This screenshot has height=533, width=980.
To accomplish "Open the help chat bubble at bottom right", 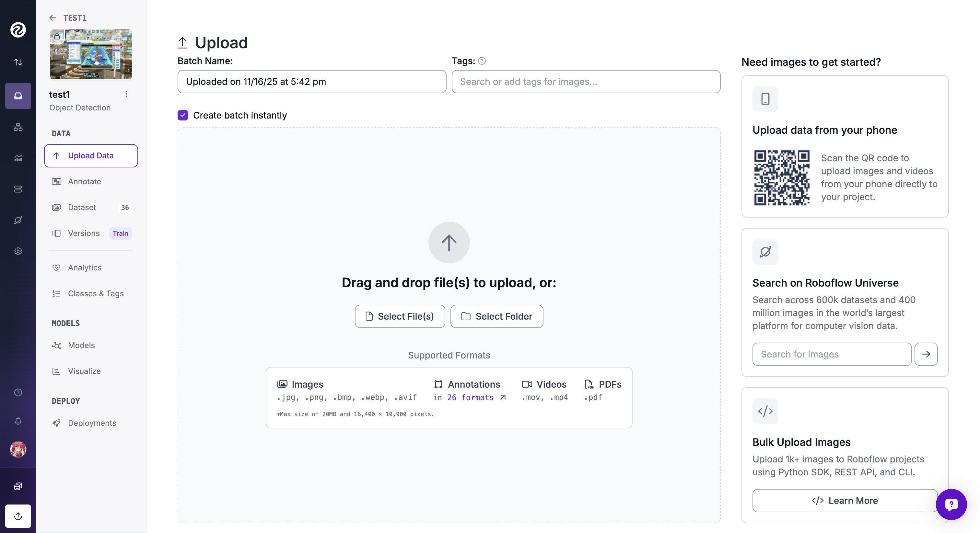I will [x=951, y=505].
